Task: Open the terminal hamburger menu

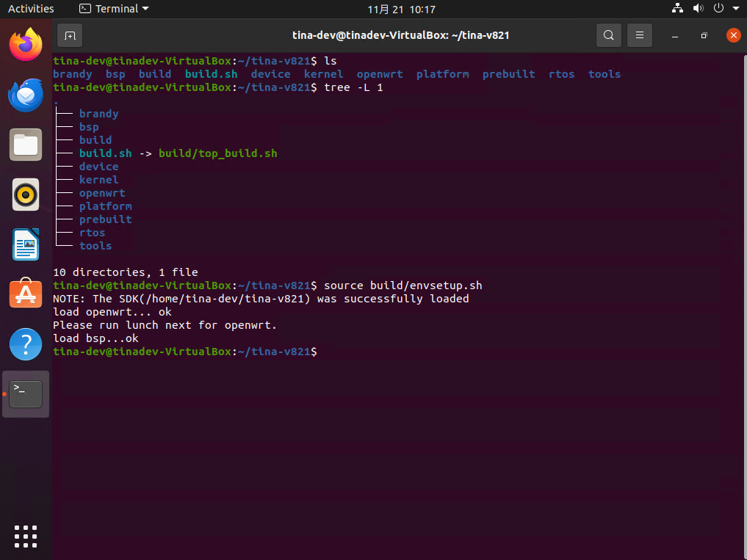Action: tap(640, 35)
